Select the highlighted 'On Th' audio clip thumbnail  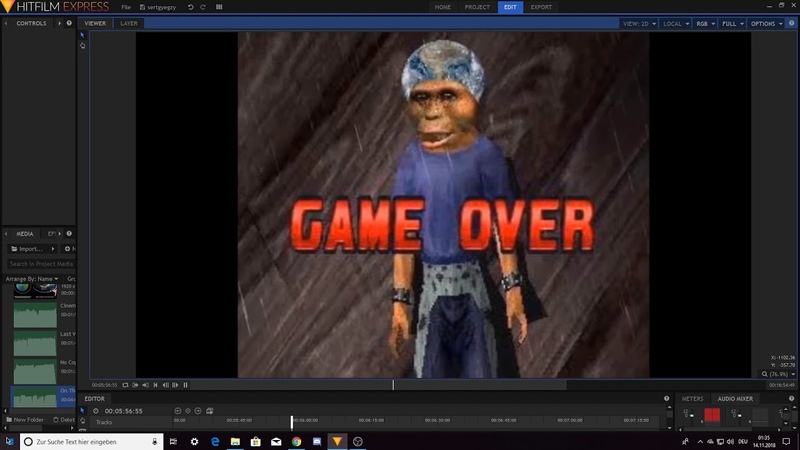[35, 396]
